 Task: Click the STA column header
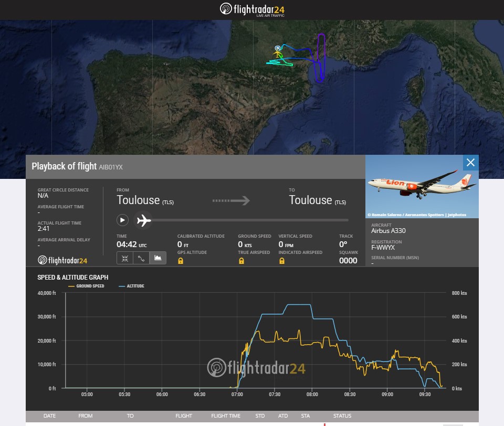tap(306, 416)
